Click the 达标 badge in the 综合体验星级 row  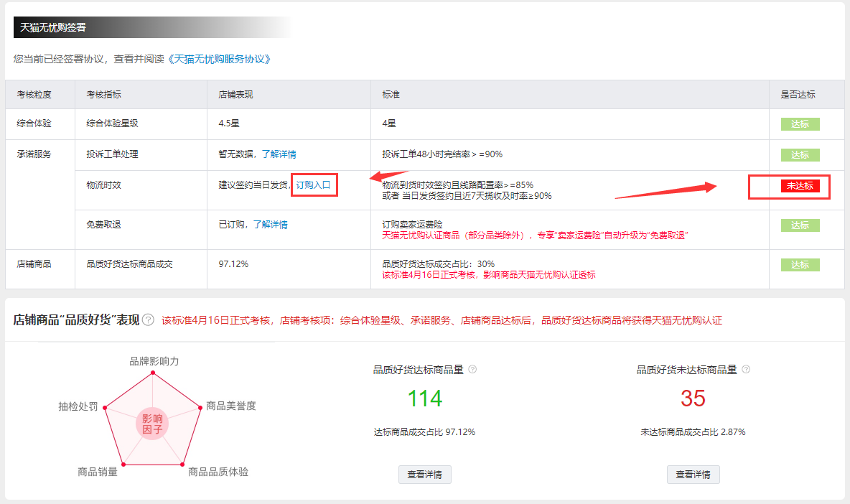coord(800,124)
